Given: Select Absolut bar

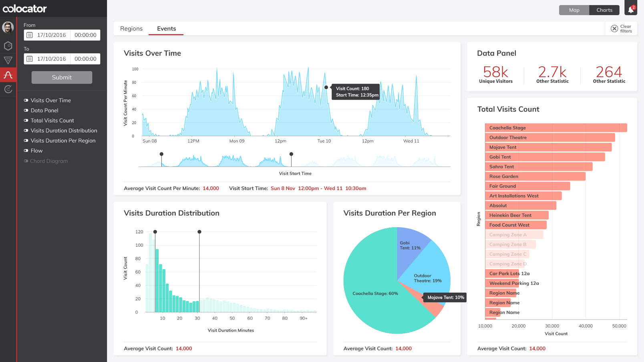Looking at the screenshot, I should (x=521, y=205).
